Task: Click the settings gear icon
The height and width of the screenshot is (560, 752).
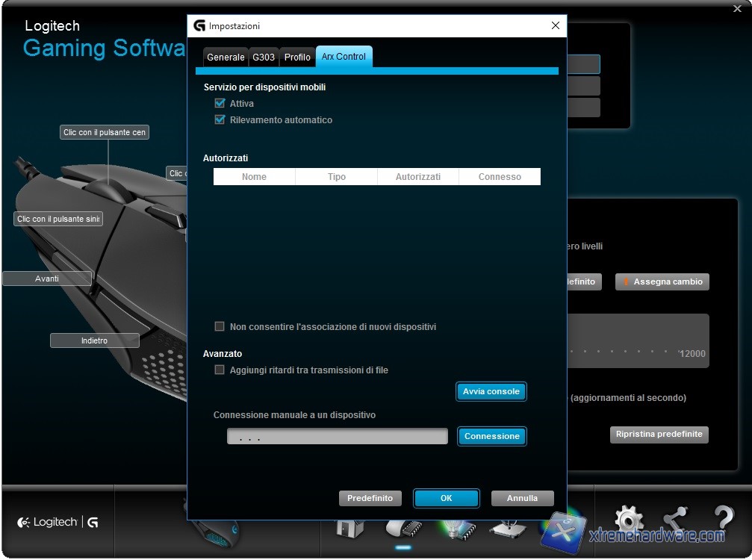Action: (629, 520)
